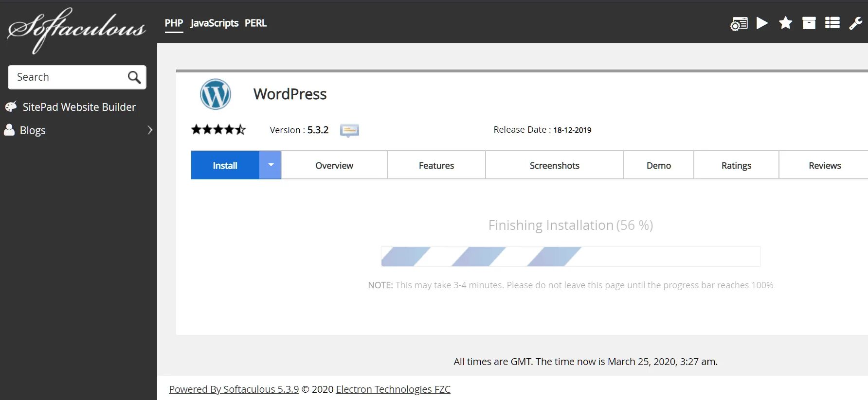Follow the Powered By Softaculous 5.3.9 link

click(234, 389)
